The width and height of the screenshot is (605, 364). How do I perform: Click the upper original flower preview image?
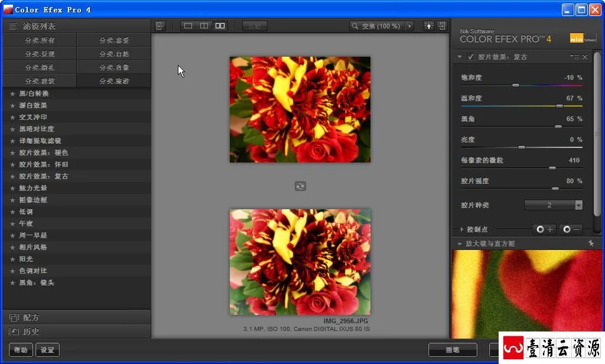point(300,110)
